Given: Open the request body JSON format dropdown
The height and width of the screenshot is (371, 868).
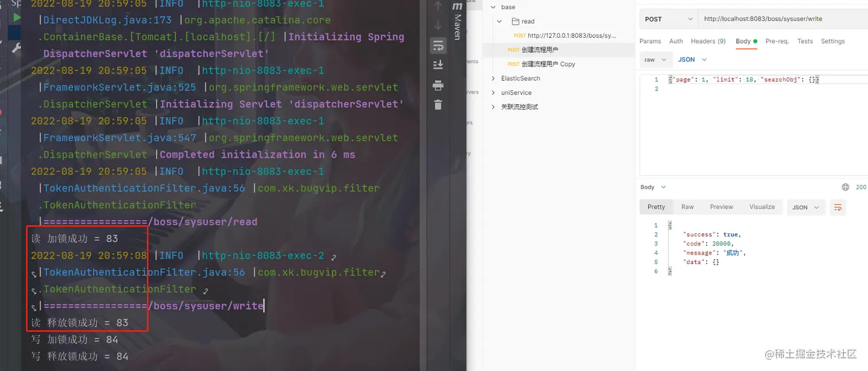Looking at the screenshot, I should (x=692, y=60).
